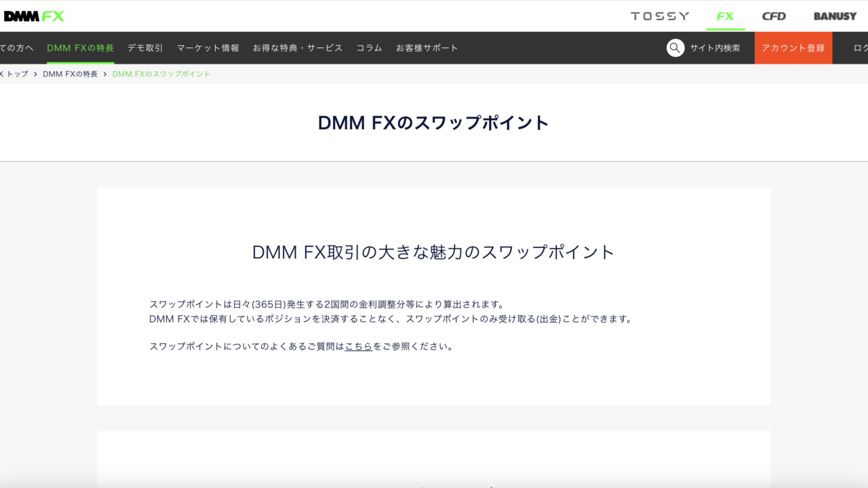
Task: Click the DMM FXの特長 breadcrumb link
Action: [x=70, y=74]
